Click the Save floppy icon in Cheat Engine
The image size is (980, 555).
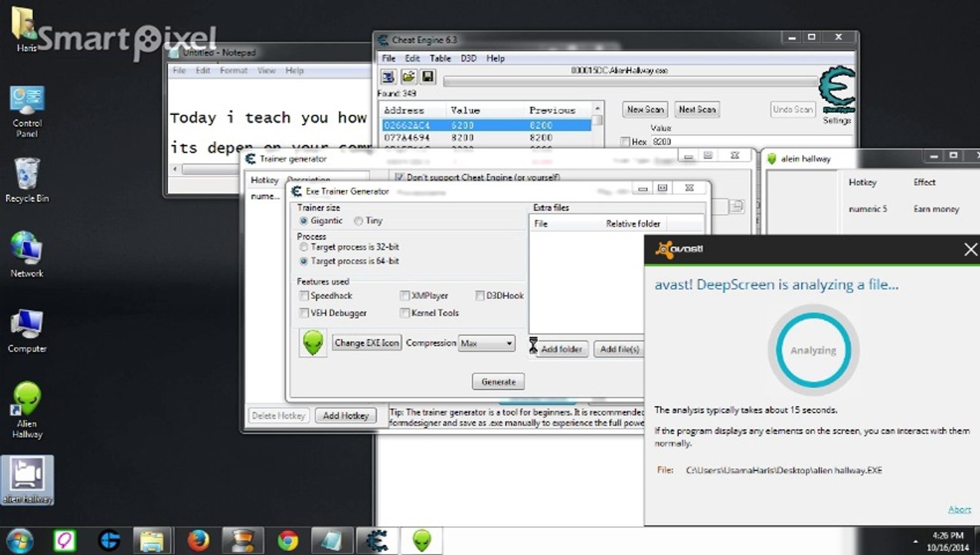tap(428, 76)
